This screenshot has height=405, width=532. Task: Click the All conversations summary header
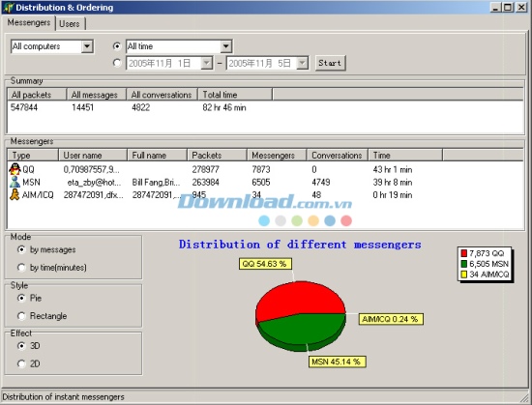coord(162,94)
